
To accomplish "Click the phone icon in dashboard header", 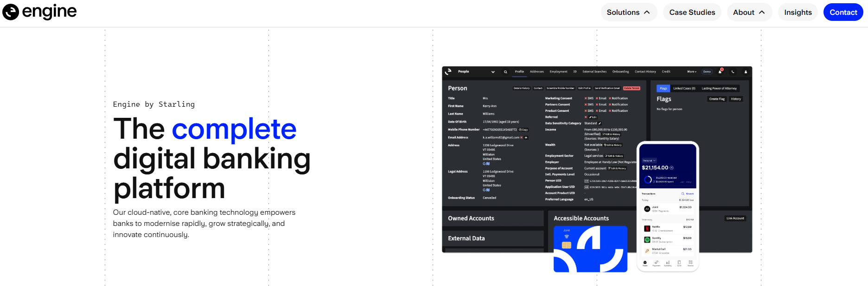I will pyautogui.click(x=733, y=72).
